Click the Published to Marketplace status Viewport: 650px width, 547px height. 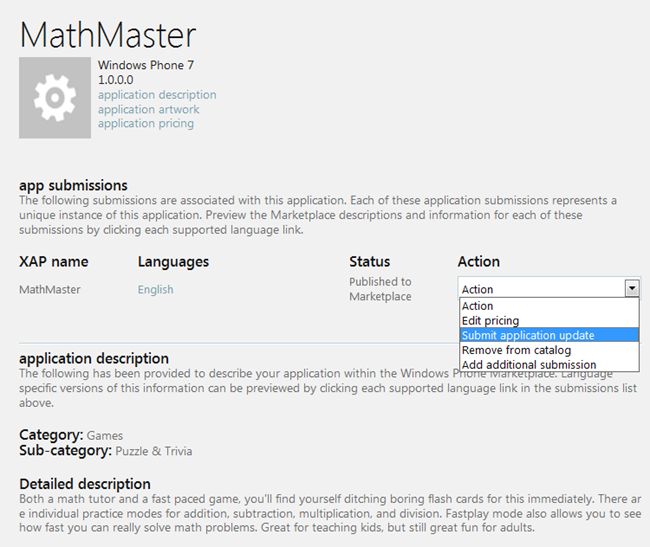point(380,289)
